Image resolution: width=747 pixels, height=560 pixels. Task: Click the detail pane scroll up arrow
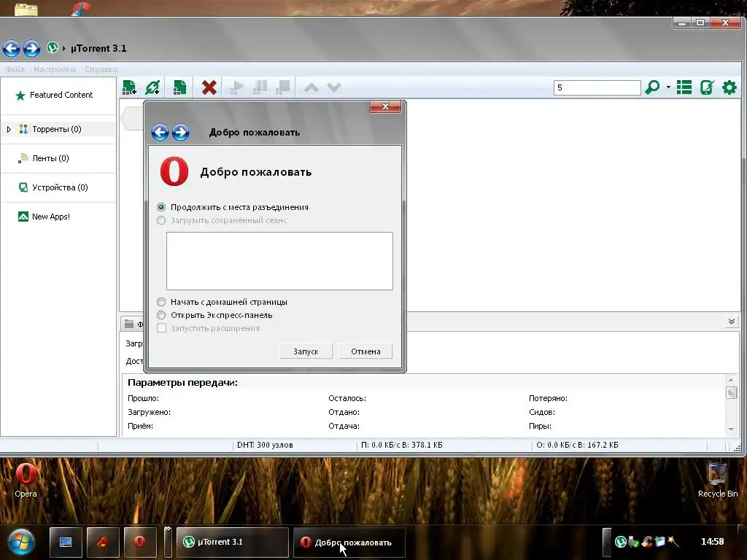coord(731,380)
